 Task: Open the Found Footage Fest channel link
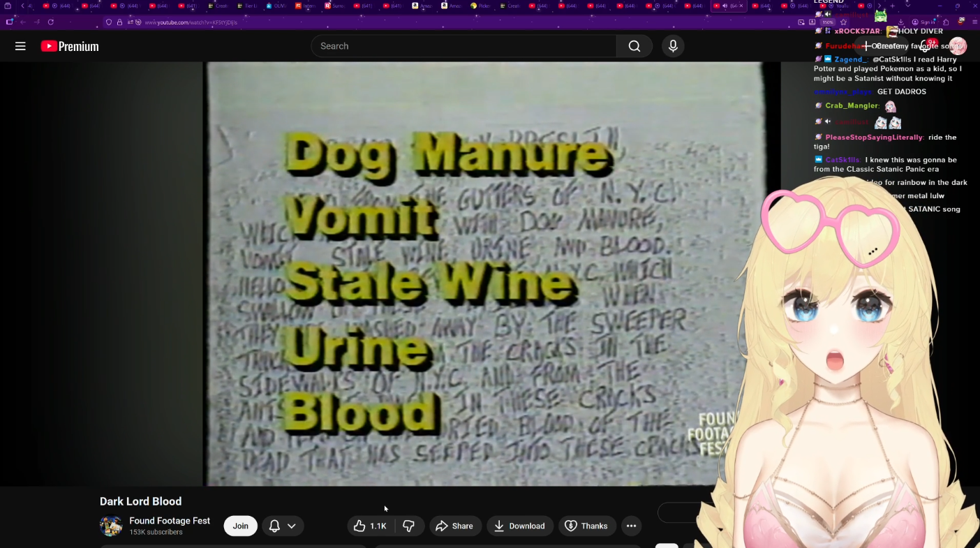point(170,521)
